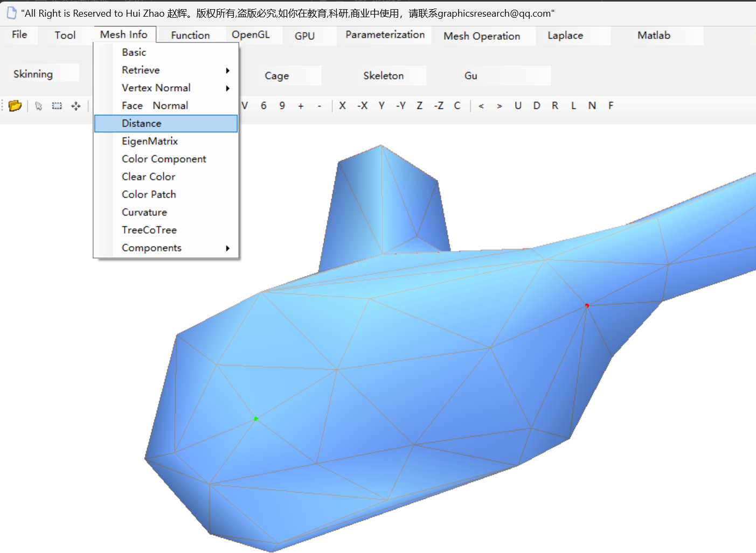756x553 pixels.
Task: Click the 9 toolbar button
Action: pos(282,106)
